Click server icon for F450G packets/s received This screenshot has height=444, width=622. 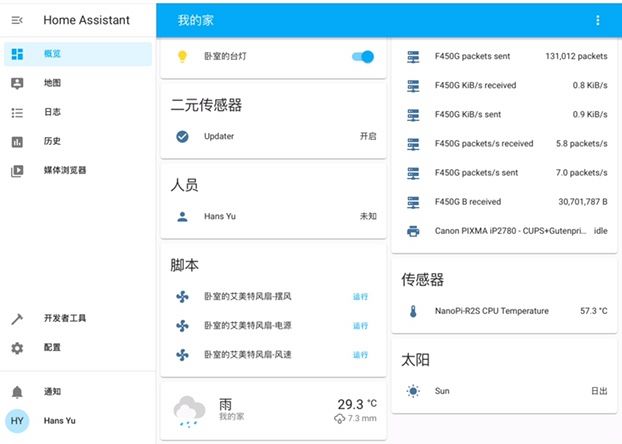[413, 144]
